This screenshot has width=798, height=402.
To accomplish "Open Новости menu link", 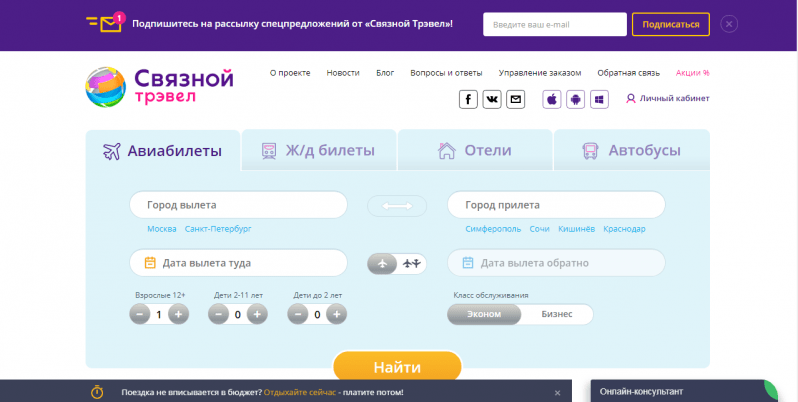I will 343,73.
